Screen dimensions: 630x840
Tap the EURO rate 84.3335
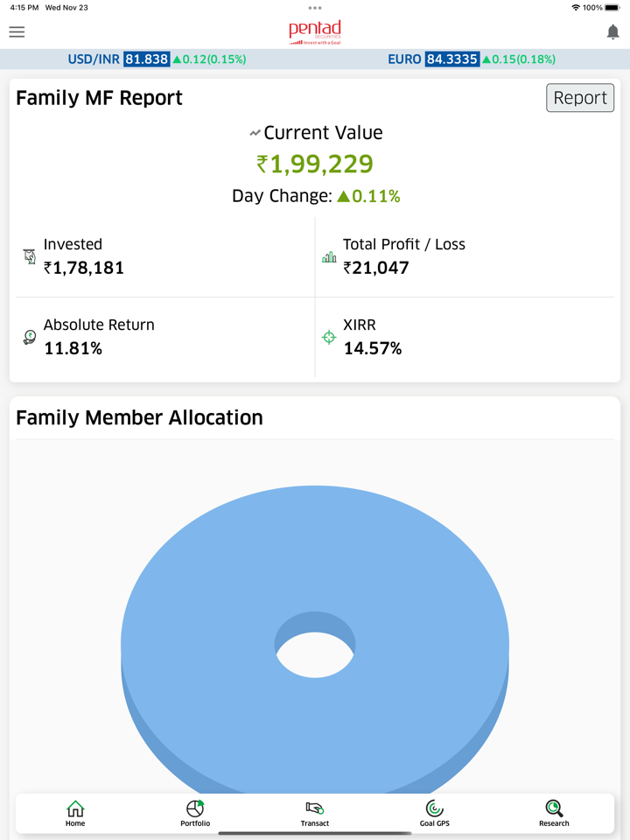tap(451, 59)
